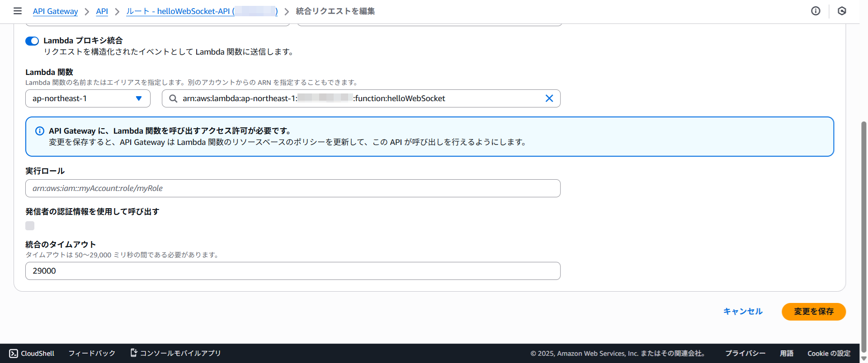Navigate to the API breadcrumb link

click(x=102, y=11)
